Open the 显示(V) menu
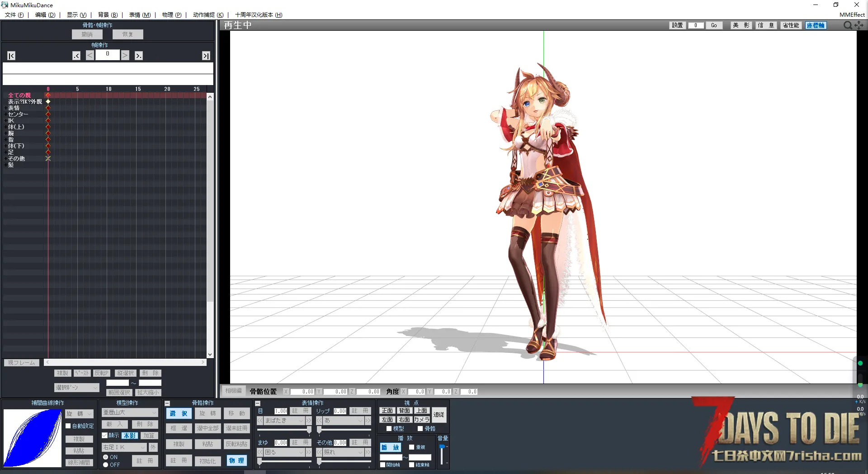 (76, 15)
